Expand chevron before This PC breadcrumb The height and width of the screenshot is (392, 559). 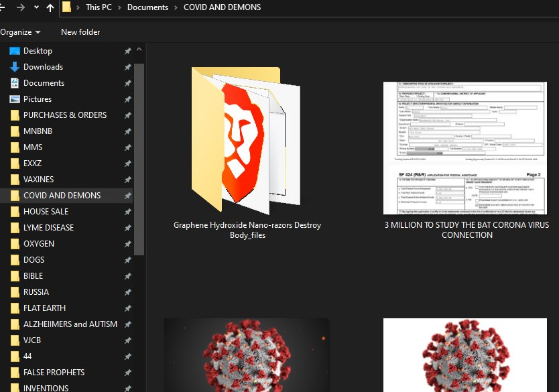pyautogui.click(x=78, y=7)
